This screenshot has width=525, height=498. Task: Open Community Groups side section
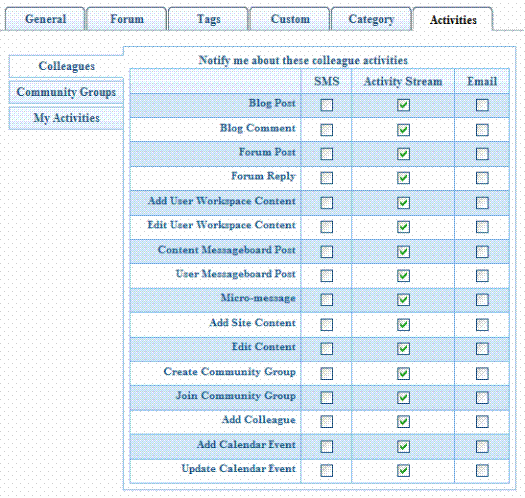tap(66, 92)
